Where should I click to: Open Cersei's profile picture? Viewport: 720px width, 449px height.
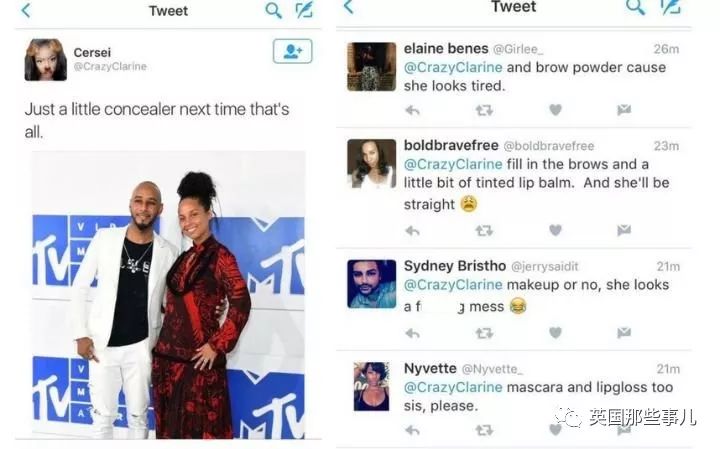45,60
